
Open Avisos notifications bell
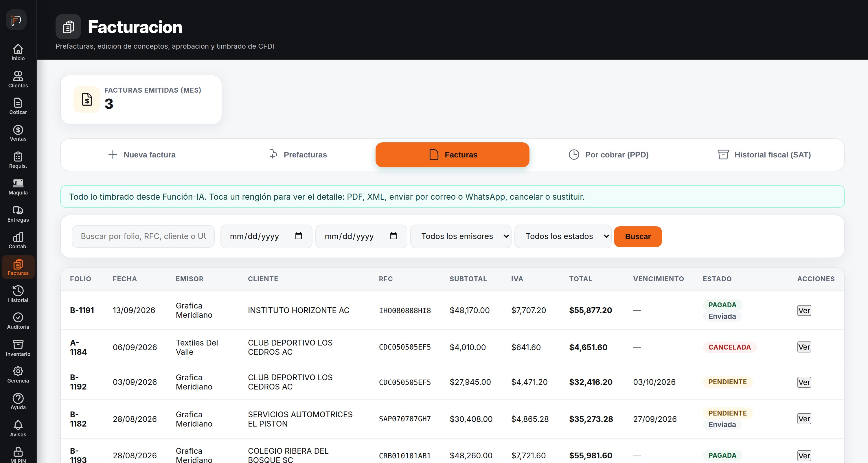(18, 425)
